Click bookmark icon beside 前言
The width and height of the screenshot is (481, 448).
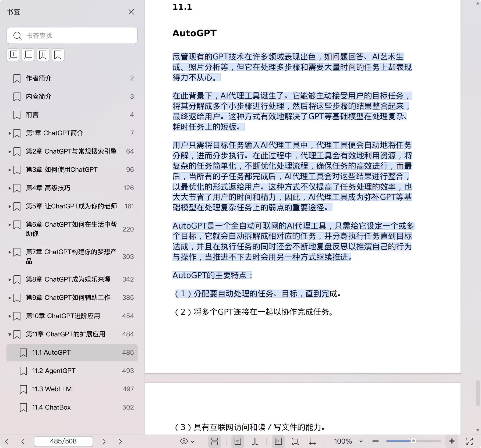[x=17, y=115]
